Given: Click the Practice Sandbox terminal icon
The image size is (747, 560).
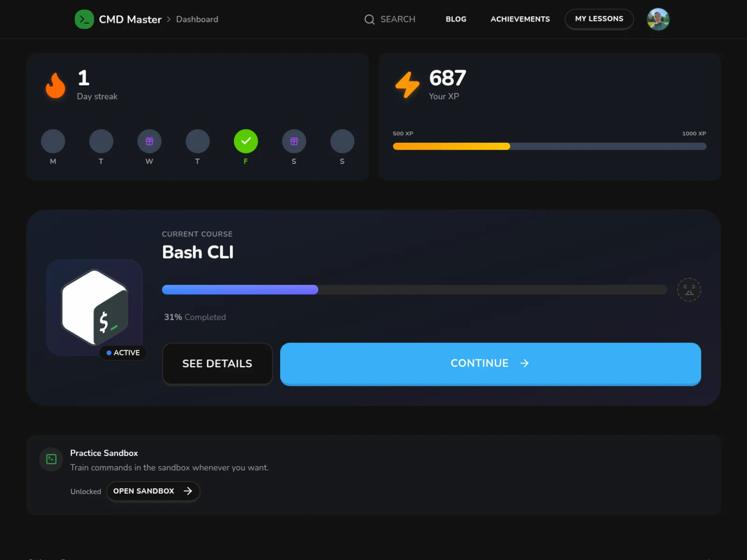Looking at the screenshot, I should click(x=51, y=459).
